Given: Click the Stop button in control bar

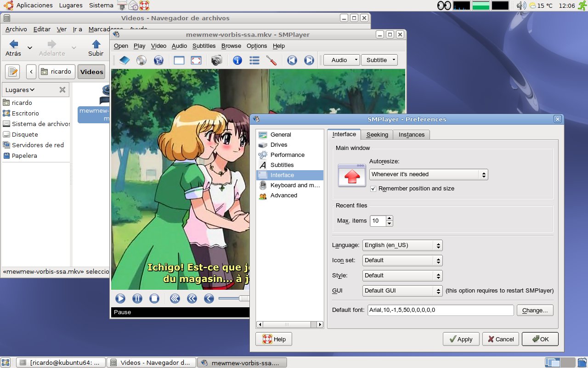Looking at the screenshot, I should point(154,299).
